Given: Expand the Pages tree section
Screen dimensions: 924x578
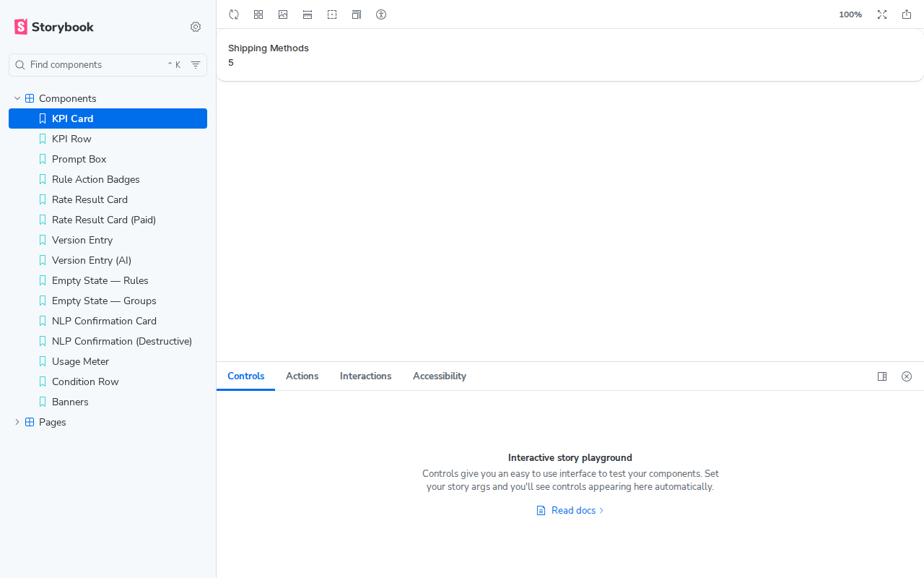Looking at the screenshot, I should point(17,422).
